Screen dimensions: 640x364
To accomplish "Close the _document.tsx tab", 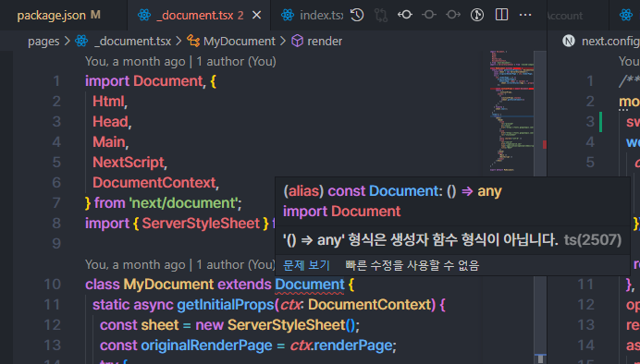I will click(x=257, y=16).
